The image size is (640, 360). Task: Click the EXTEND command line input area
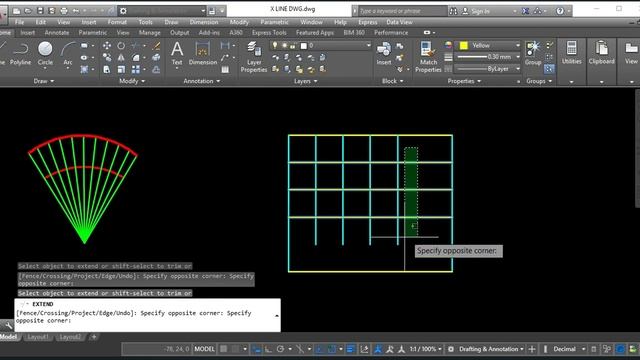147,315
